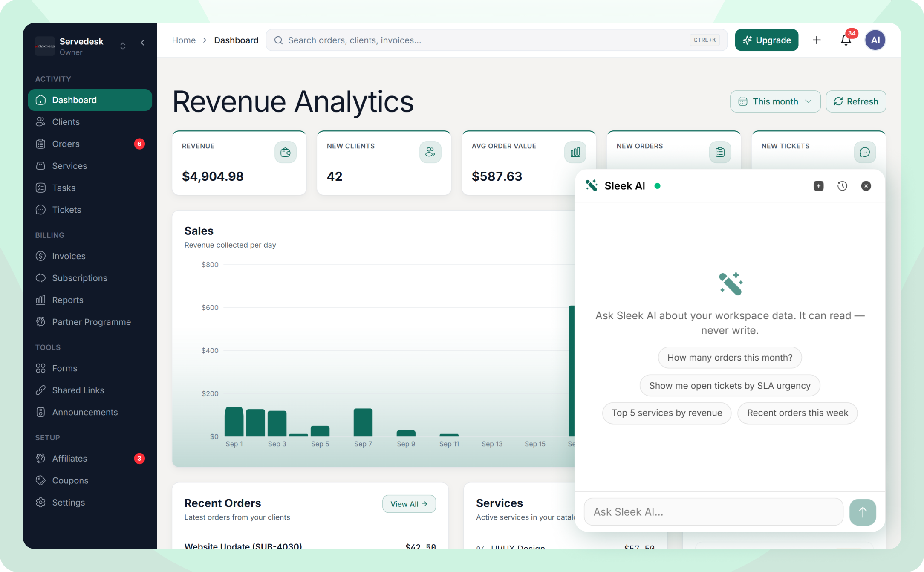Image resolution: width=924 pixels, height=572 pixels.
Task: Open Forms tool
Action: (x=90, y=368)
